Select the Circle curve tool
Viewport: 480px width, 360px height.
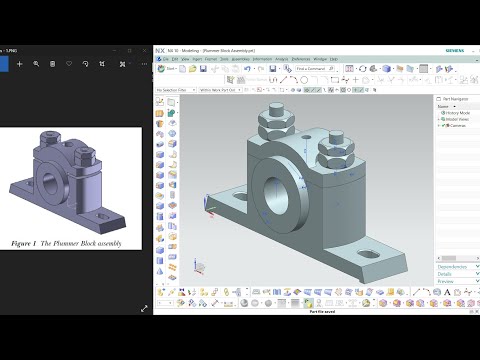(x=304, y=80)
